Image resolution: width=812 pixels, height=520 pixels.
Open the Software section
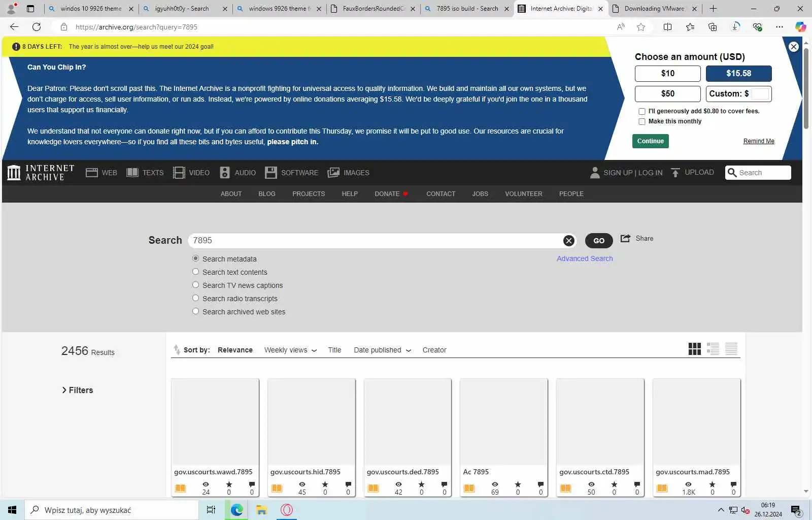point(292,173)
